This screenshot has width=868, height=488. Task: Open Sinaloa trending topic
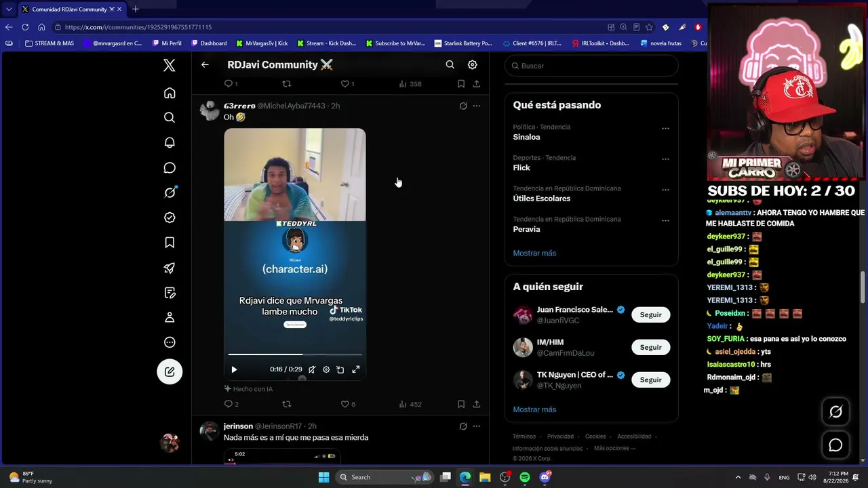click(526, 137)
